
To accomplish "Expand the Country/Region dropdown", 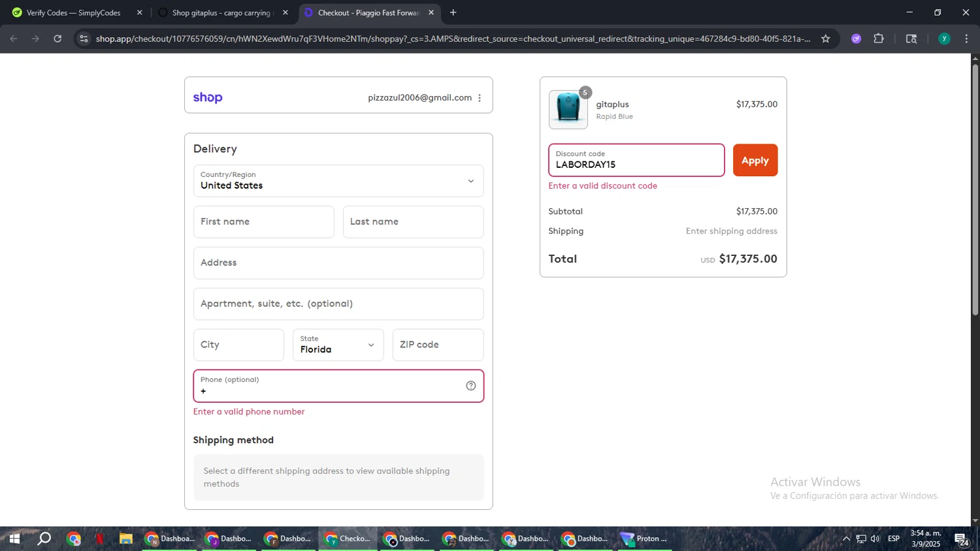I will pyautogui.click(x=338, y=181).
